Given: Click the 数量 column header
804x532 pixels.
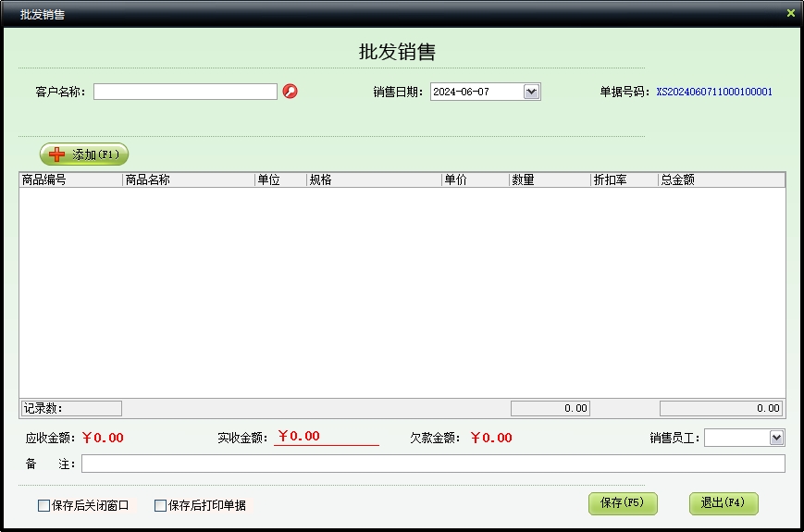Looking at the screenshot, I should pos(549,180).
